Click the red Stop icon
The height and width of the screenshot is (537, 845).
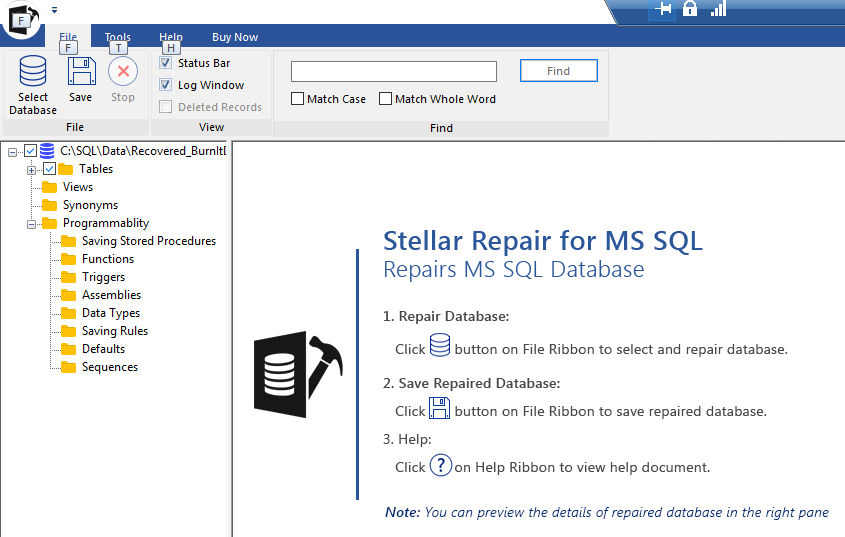click(x=123, y=71)
